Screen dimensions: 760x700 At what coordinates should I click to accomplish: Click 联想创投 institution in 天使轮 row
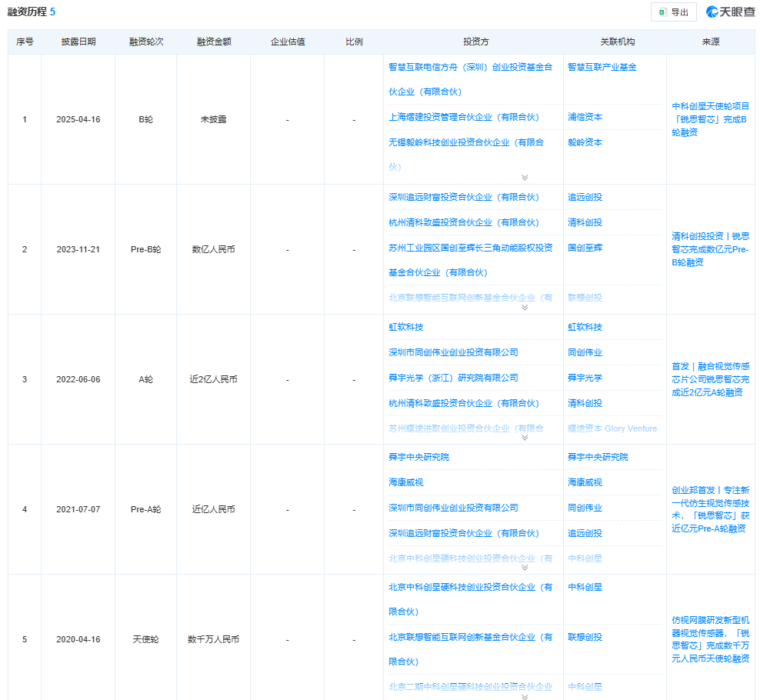585,637
